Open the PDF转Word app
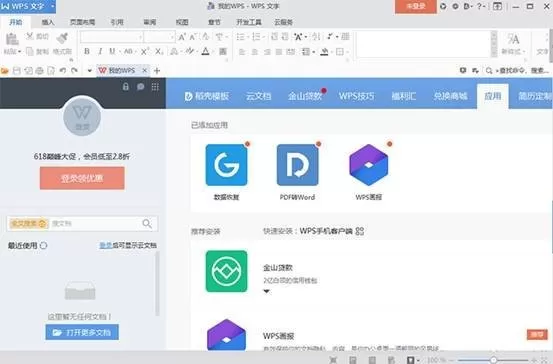The height and width of the screenshot is (364, 553). tap(298, 165)
